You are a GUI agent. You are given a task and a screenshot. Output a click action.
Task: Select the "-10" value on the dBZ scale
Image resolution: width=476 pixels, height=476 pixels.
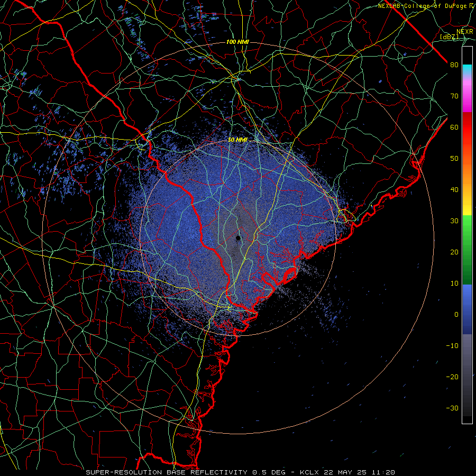(x=452, y=345)
